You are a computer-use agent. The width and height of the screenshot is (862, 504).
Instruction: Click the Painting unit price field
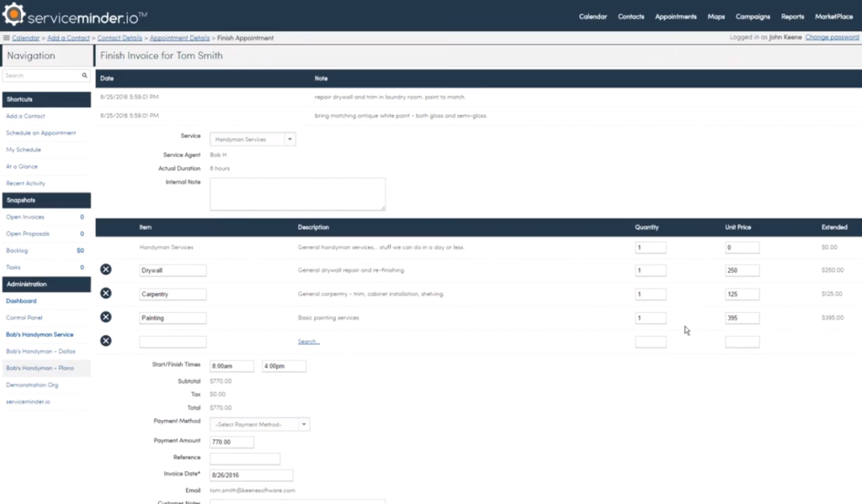click(742, 318)
